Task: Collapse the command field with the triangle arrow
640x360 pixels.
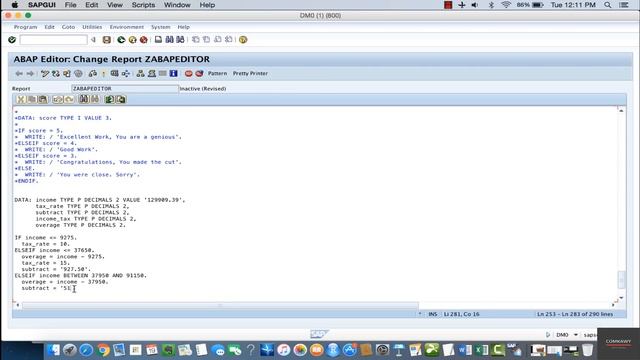Action: tap(93, 40)
